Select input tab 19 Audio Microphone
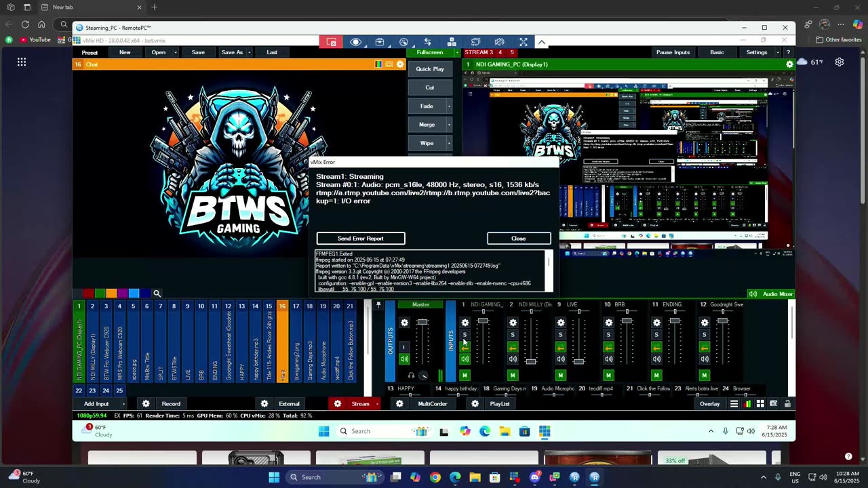This screenshot has height=488, width=868. [323, 342]
